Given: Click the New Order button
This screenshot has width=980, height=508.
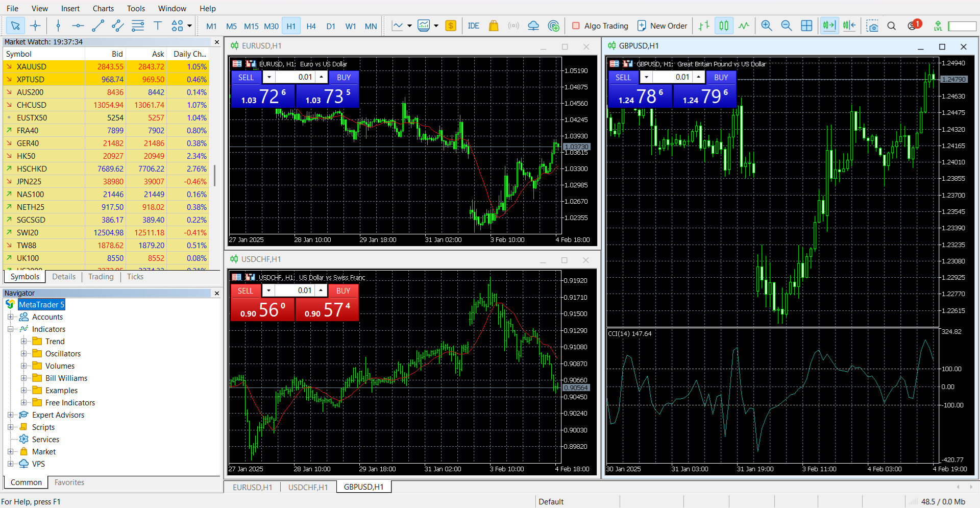Looking at the screenshot, I should (662, 26).
